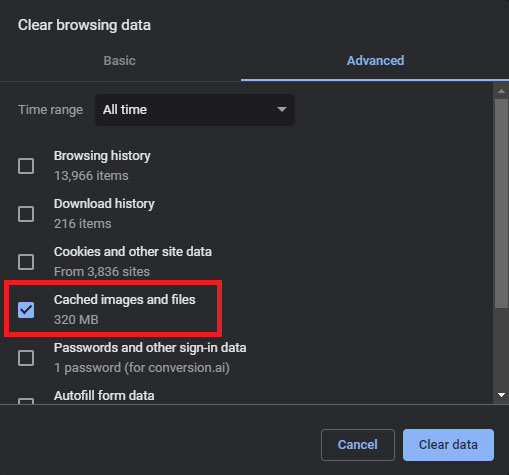Click the vertical scrollbar thumb
Viewport: 509px width, 475px height.
(501, 203)
